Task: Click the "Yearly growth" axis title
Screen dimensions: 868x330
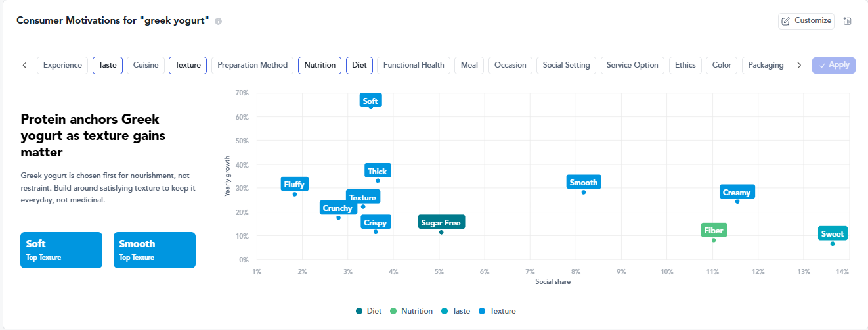Action: [x=227, y=176]
